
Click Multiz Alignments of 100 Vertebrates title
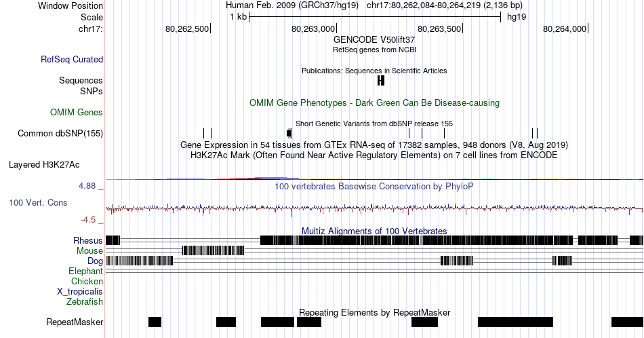tap(374, 231)
